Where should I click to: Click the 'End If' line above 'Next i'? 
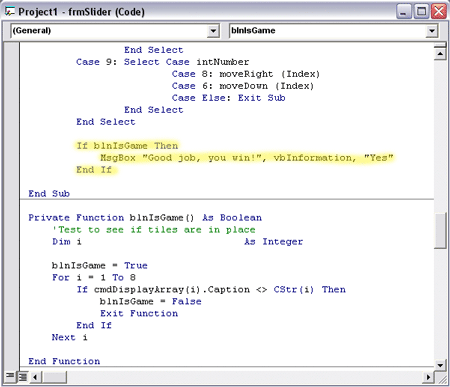94,326
